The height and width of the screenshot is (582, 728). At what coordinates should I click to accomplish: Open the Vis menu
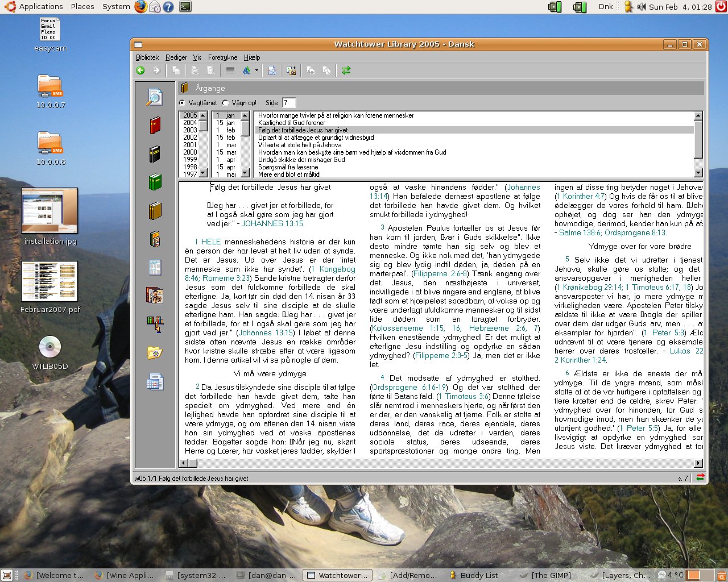tap(197, 57)
